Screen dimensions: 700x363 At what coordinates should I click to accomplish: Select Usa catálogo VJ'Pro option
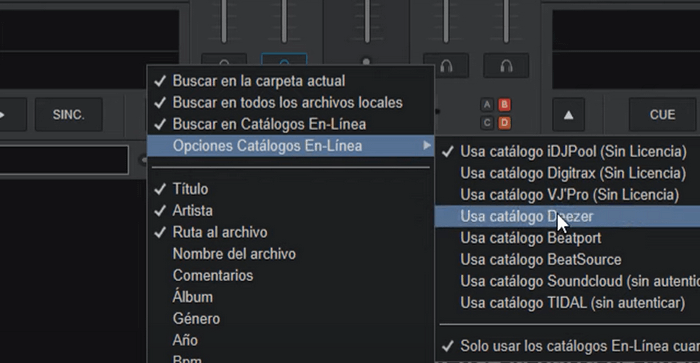click(567, 195)
